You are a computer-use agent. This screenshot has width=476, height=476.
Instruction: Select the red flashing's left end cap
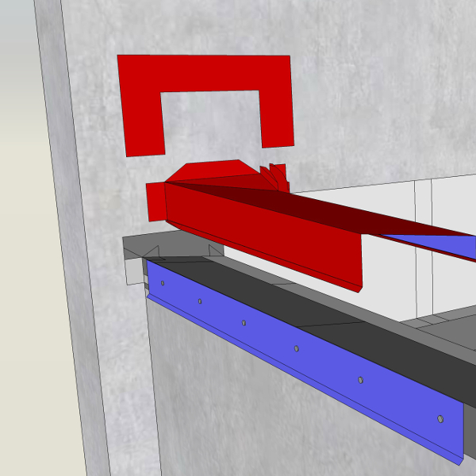pos(155,203)
